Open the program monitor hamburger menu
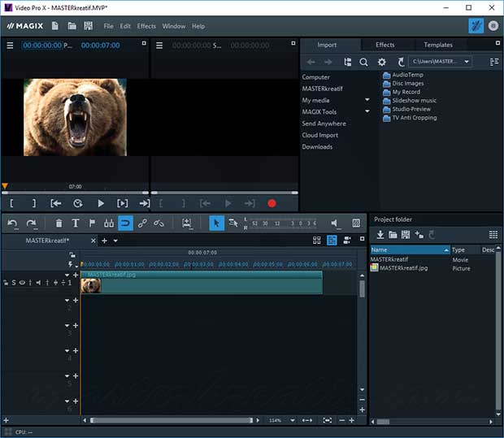 point(10,46)
